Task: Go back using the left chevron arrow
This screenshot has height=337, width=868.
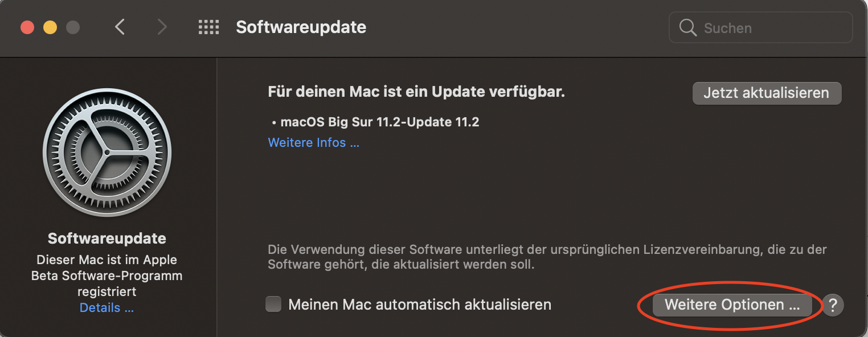Action: pos(120,27)
